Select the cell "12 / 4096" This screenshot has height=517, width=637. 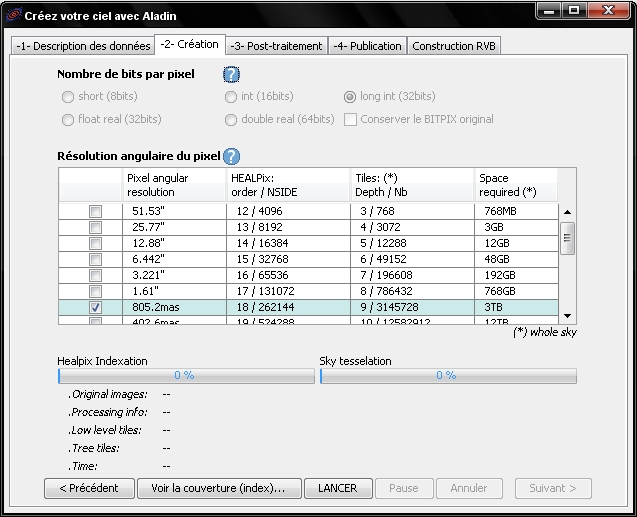coord(288,211)
